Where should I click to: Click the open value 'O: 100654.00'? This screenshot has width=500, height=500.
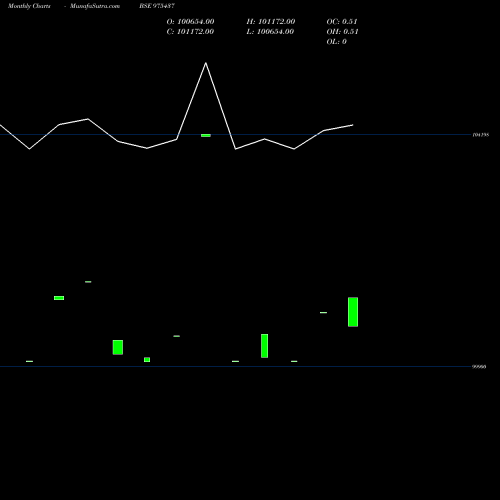(190, 22)
